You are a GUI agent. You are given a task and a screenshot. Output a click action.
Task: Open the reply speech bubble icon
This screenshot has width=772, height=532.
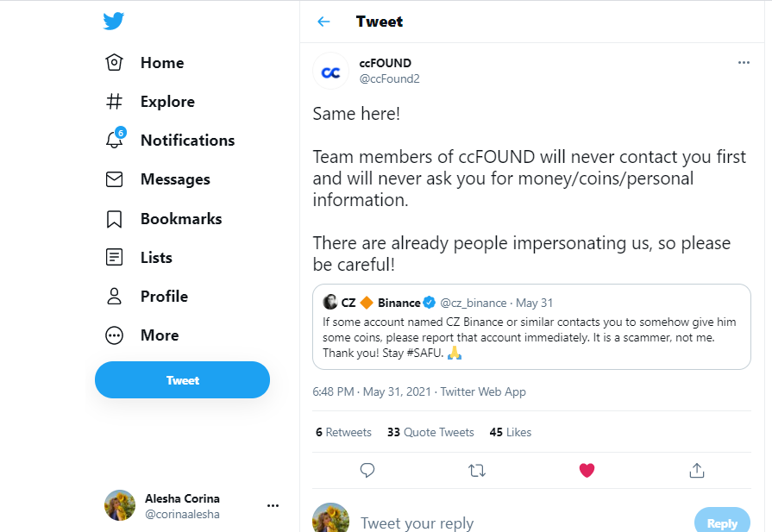click(367, 471)
